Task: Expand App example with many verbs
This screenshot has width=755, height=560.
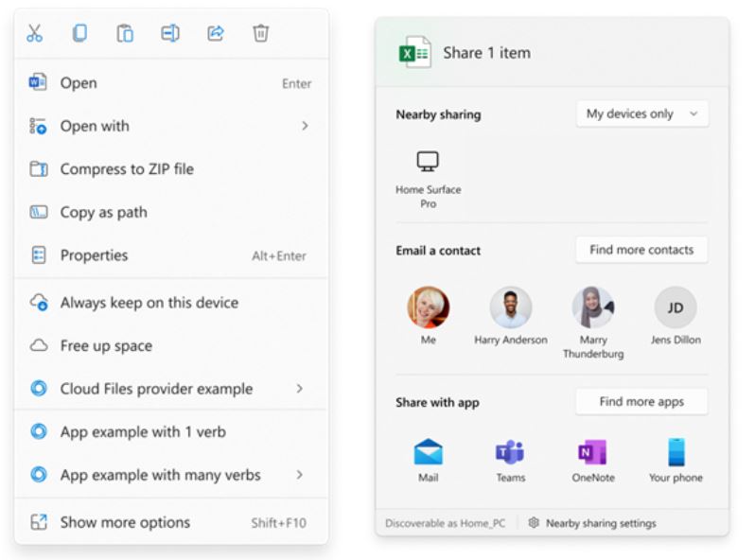Action: (171, 475)
